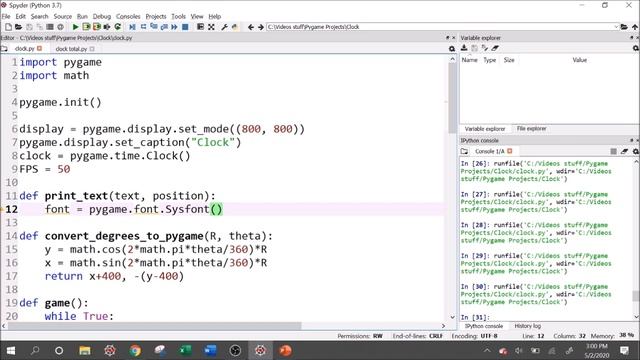Stop debugging blue square icon

point(185,27)
